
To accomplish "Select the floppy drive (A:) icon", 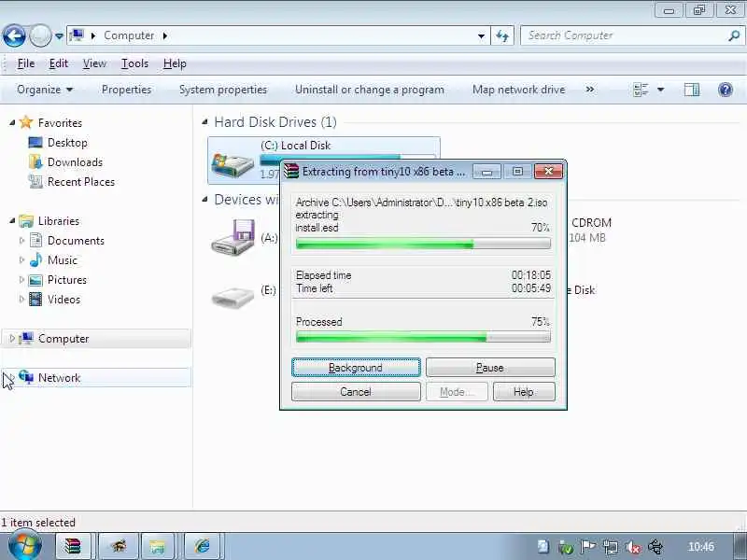I will point(233,237).
